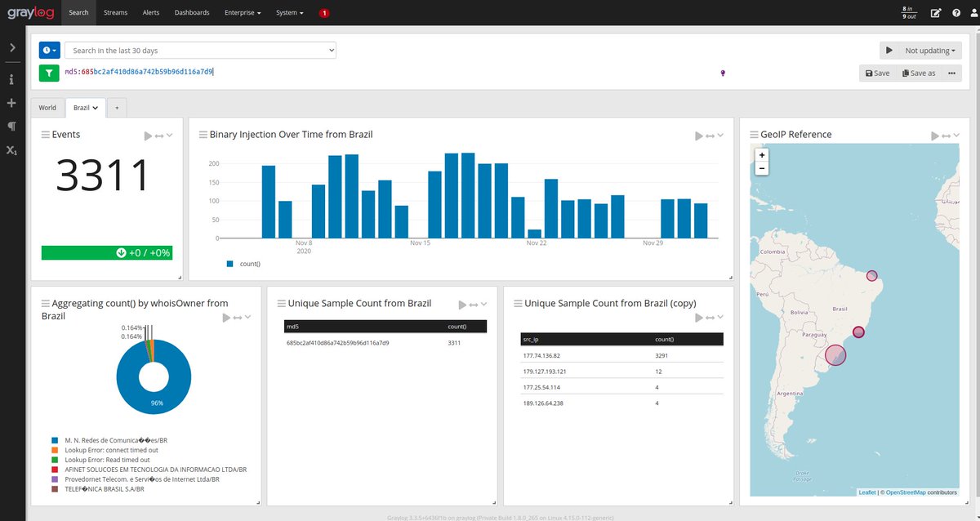
Task: Open the sidebar Parameters X1 icon
Action: coord(11,150)
